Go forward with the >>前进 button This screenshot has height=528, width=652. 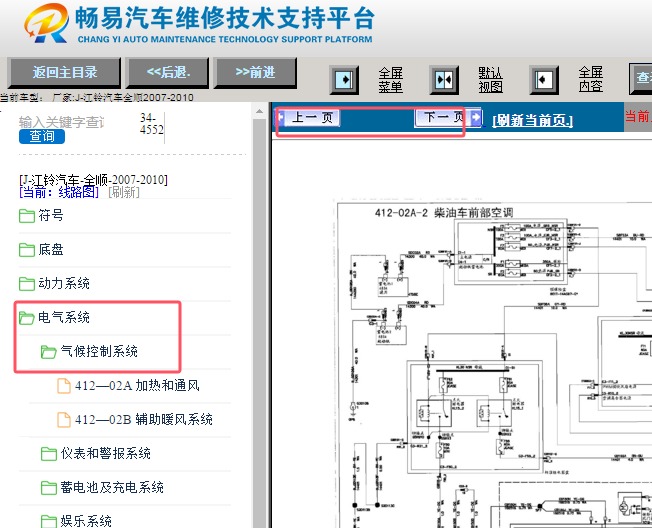(x=255, y=72)
